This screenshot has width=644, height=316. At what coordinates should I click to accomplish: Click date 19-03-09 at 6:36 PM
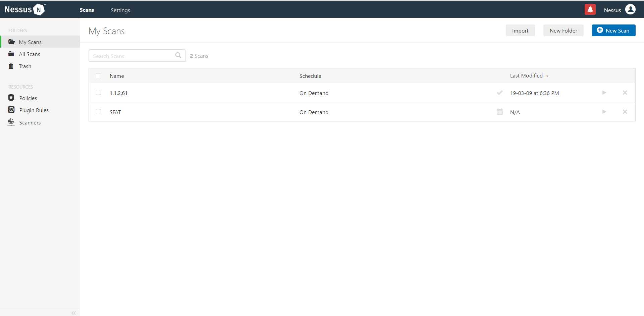pyautogui.click(x=534, y=93)
